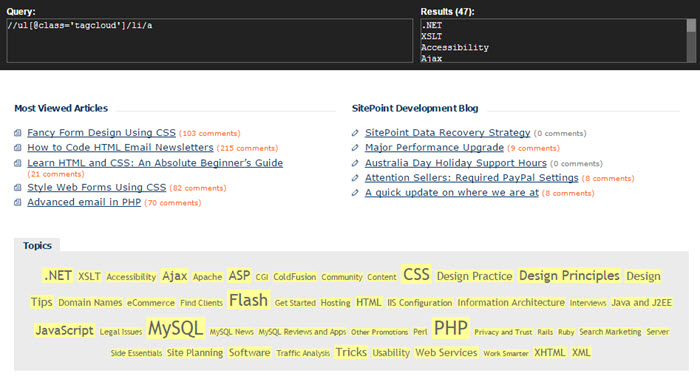Open Advanced email in PHP article
This screenshot has width=700, height=376.
(84, 202)
